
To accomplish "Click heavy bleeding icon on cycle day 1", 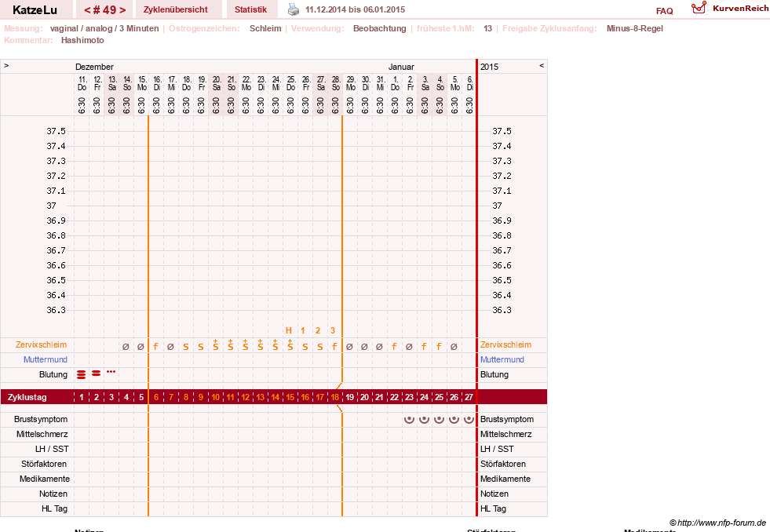I will tap(82, 374).
